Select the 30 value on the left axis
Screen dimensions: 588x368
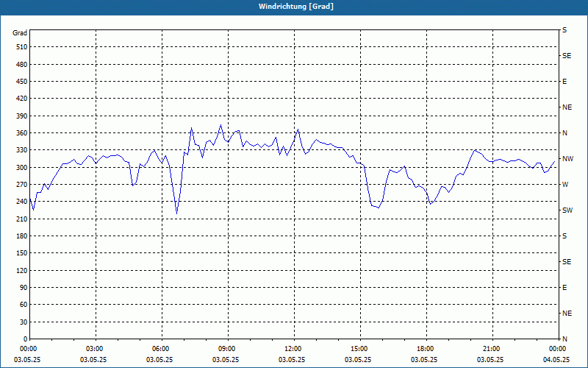tap(24, 322)
